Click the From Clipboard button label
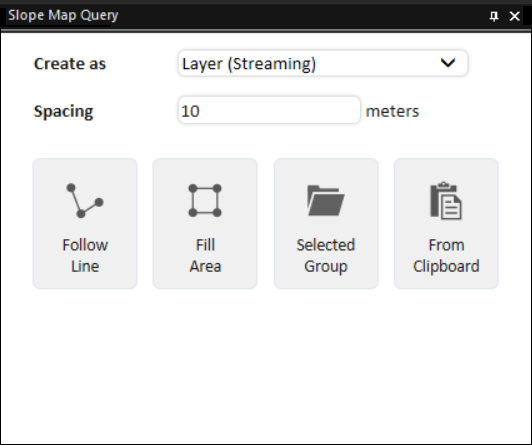 pos(446,255)
